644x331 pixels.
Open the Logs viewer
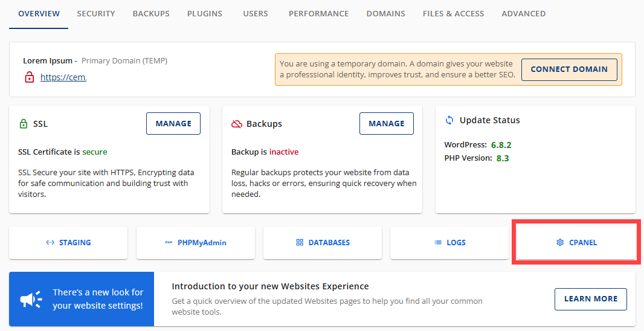coord(449,243)
